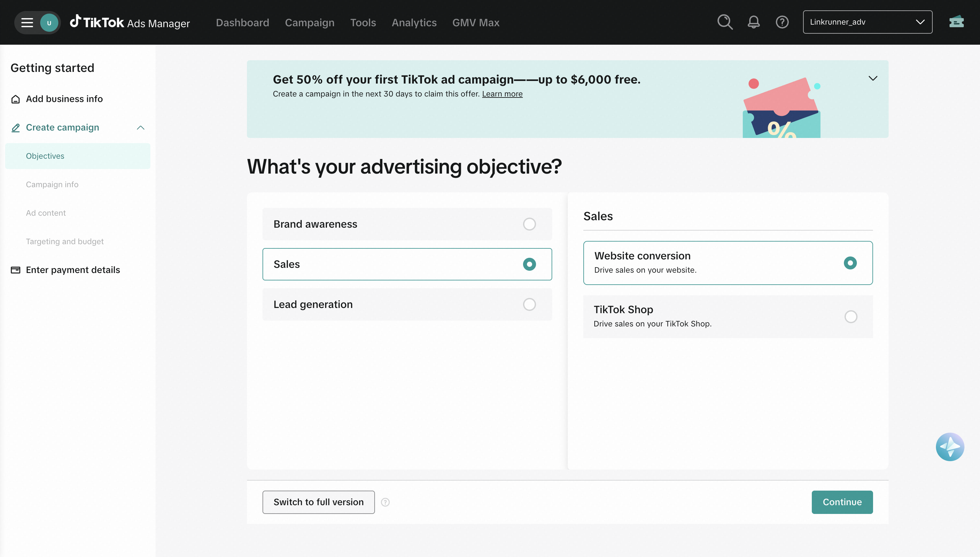Viewport: 980px width, 557px height.
Task: Open the help question mark icon
Action: coord(782,22)
